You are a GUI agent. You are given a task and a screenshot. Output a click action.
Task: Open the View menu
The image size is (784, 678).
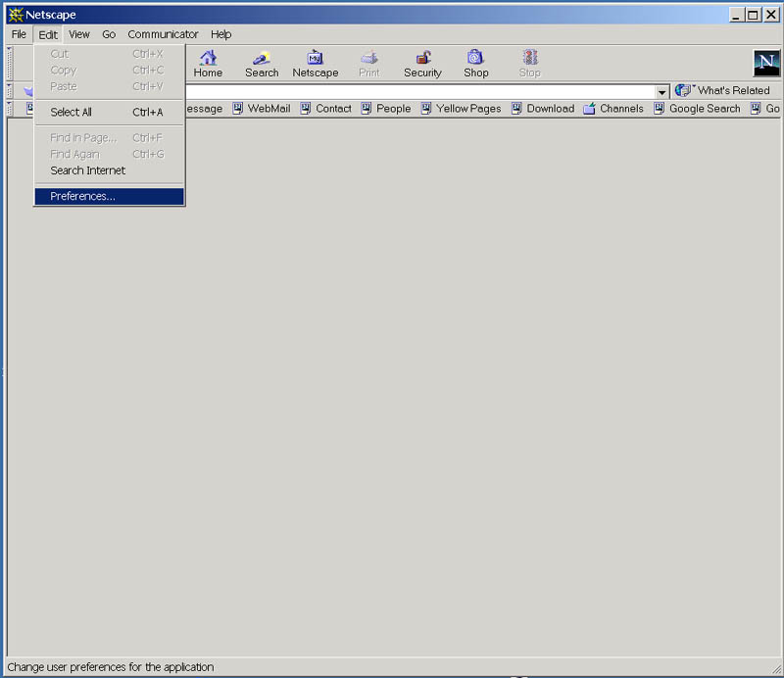[x=79, y=34]
